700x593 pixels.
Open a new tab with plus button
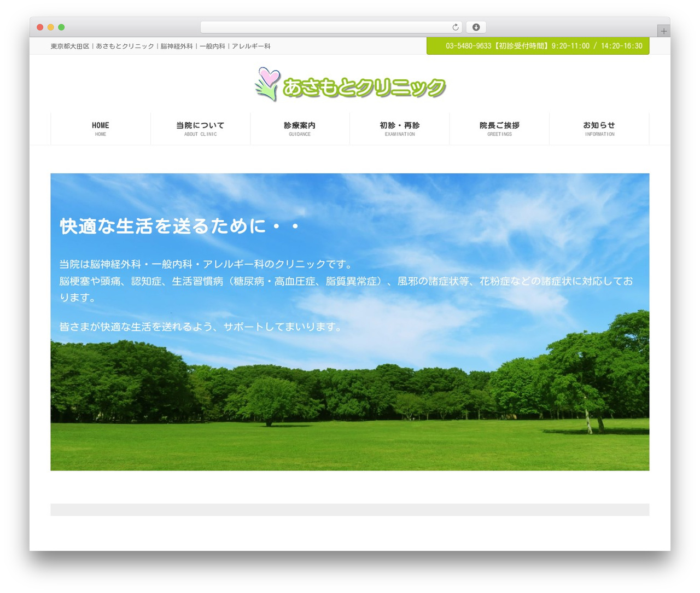pyautogui.click(x=663, y=31)
